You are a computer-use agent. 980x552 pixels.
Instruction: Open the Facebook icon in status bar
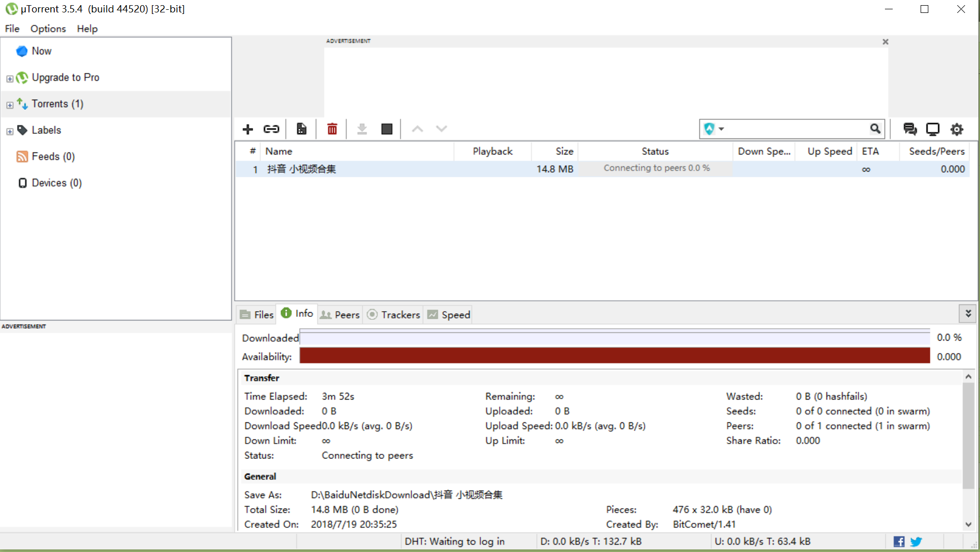pyautogui.click(x=899, y=542)
